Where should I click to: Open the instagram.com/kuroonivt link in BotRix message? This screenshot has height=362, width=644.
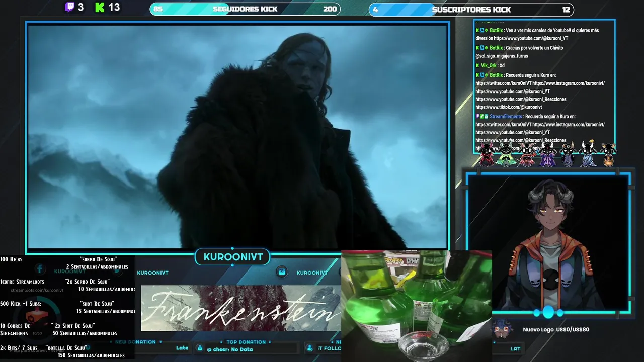click(569, 83)
